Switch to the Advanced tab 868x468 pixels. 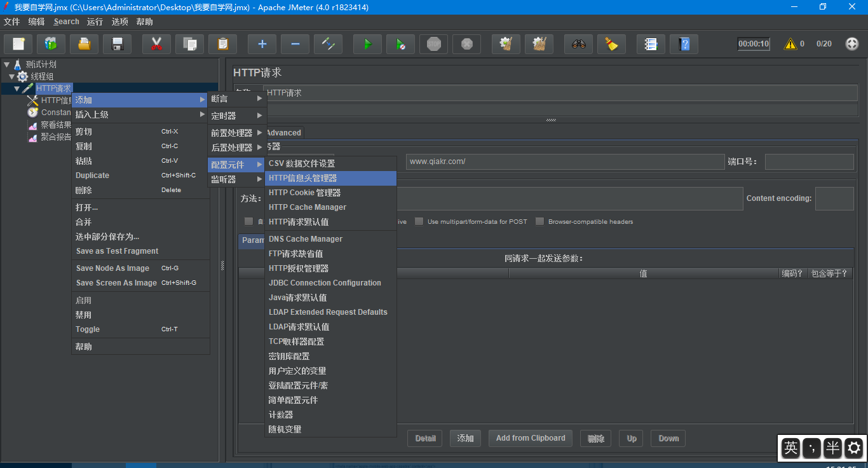[x=283, y=133]
